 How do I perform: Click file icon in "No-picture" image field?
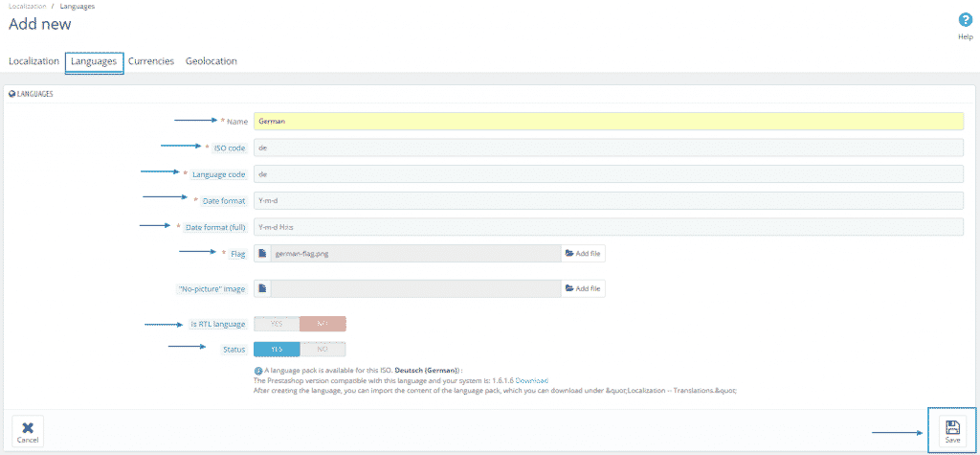coord(262,288)
